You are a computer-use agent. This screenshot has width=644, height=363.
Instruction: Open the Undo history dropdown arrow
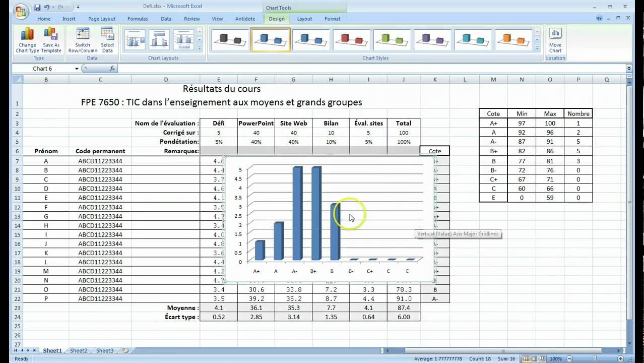click(53, 8)
